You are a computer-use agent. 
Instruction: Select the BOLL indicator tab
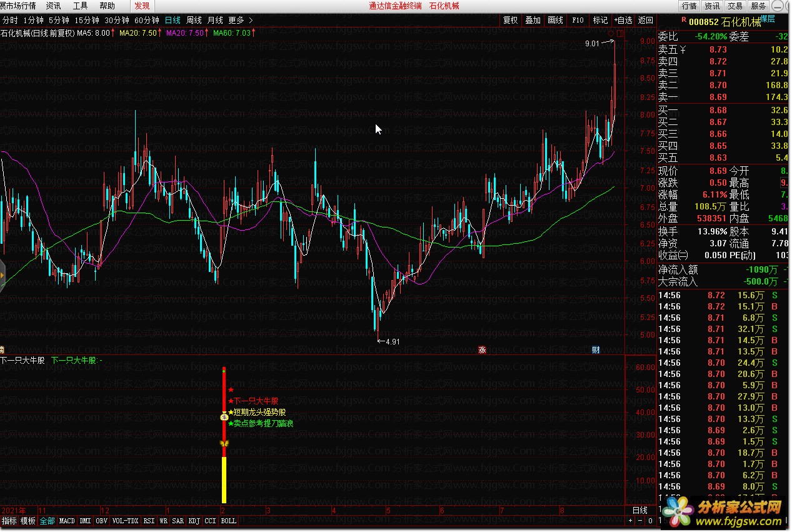coord(229,521)
